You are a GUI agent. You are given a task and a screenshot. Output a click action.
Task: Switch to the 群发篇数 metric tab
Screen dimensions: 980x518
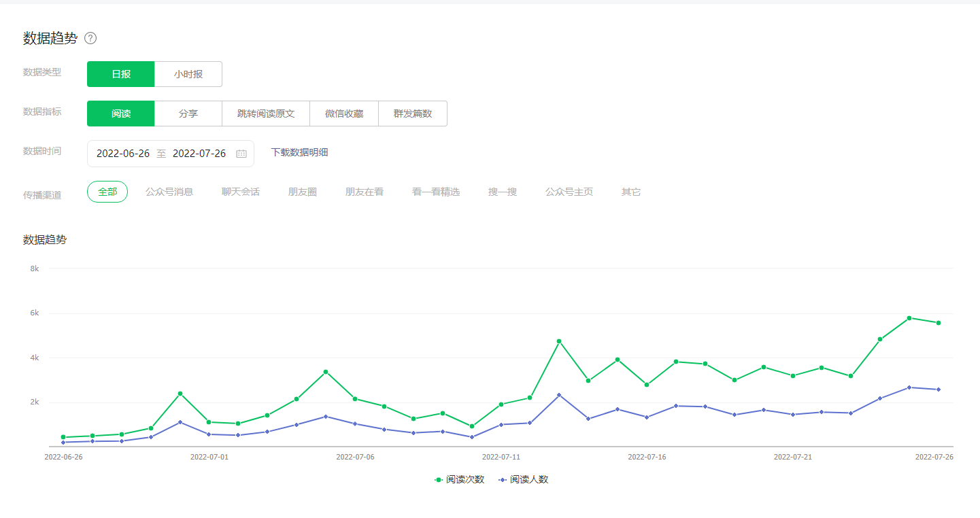413,114
